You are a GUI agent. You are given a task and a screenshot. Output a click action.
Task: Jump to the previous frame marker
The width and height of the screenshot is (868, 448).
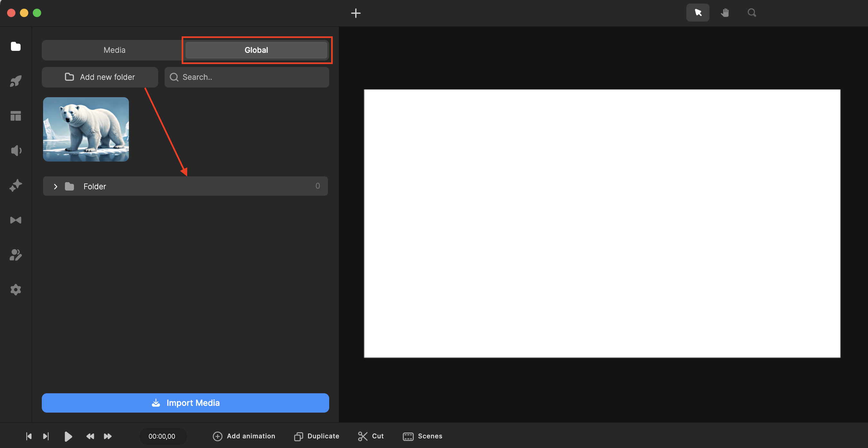point(29,436)
